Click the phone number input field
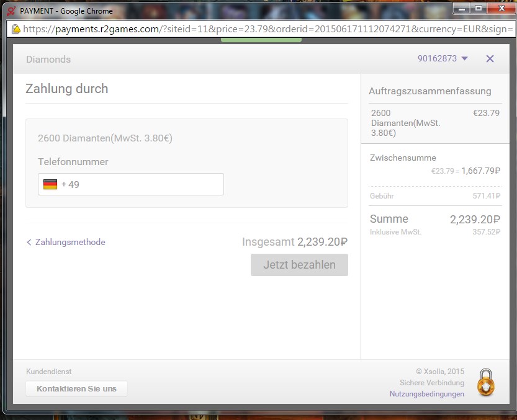This screenshot has width=517, height=420. 140,184
